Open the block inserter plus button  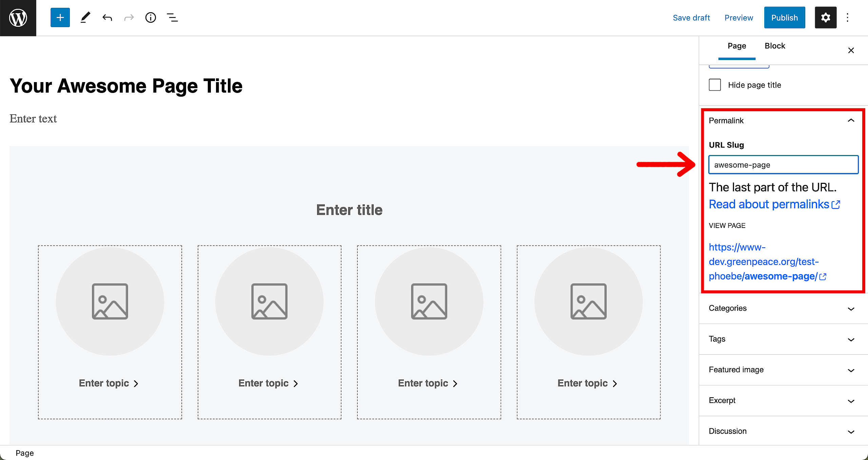click(x=60, y=18)
